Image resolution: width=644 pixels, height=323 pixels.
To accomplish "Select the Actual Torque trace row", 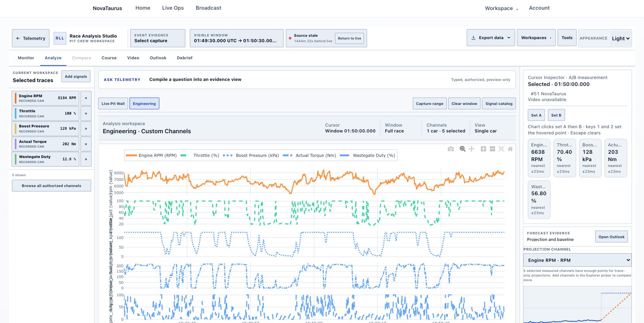I will point(46,144).
